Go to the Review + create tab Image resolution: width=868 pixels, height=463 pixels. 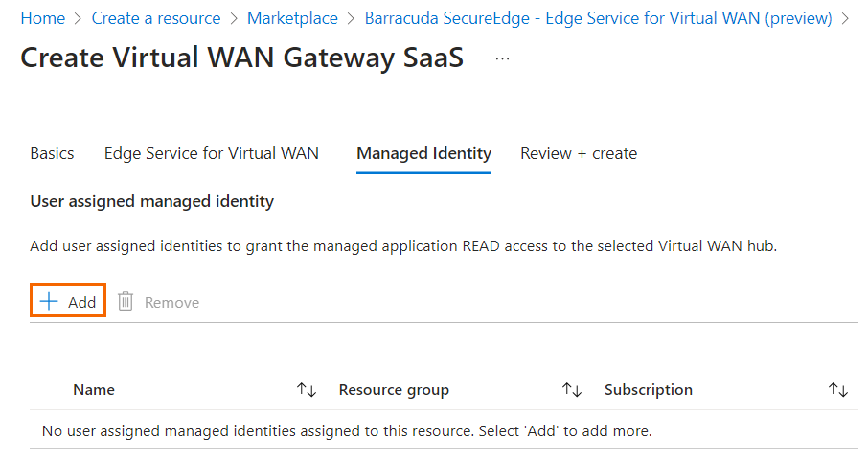579,153
